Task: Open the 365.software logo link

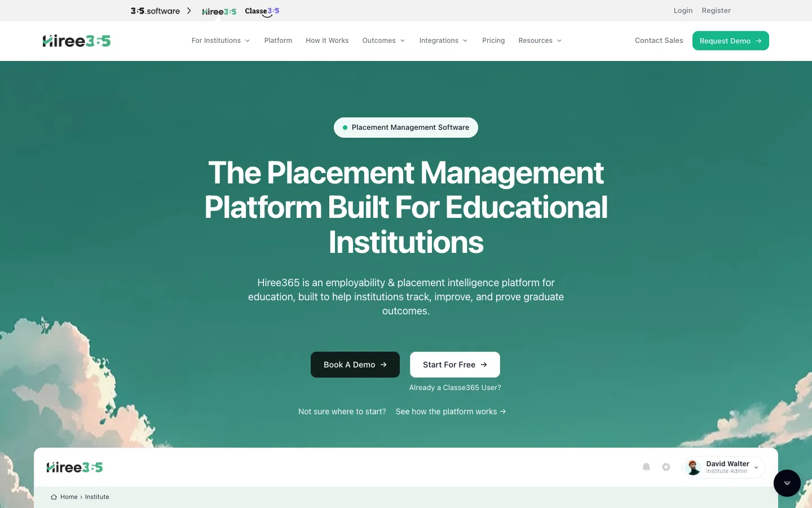Action: coord(155,11)
